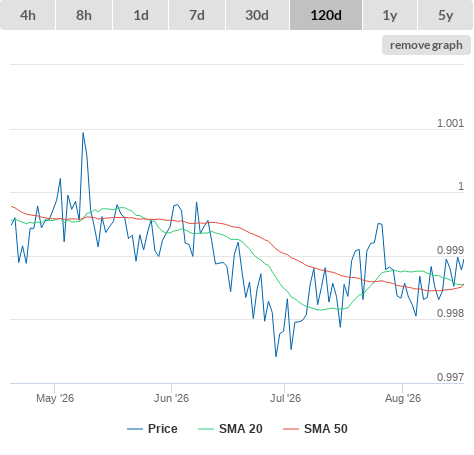
Task: Hide the SMA 50 series via legend
Action: pos(326,429)
